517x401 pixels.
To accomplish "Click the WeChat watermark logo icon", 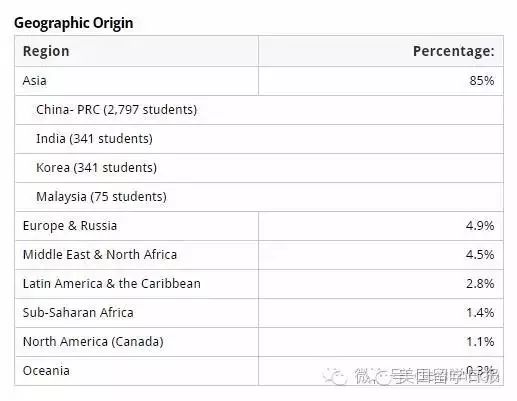I will click(335, 377).
